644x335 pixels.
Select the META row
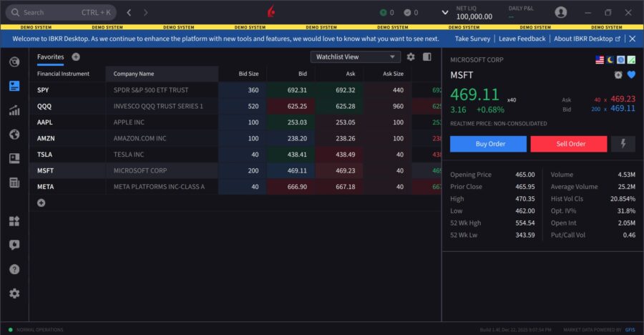235,187
